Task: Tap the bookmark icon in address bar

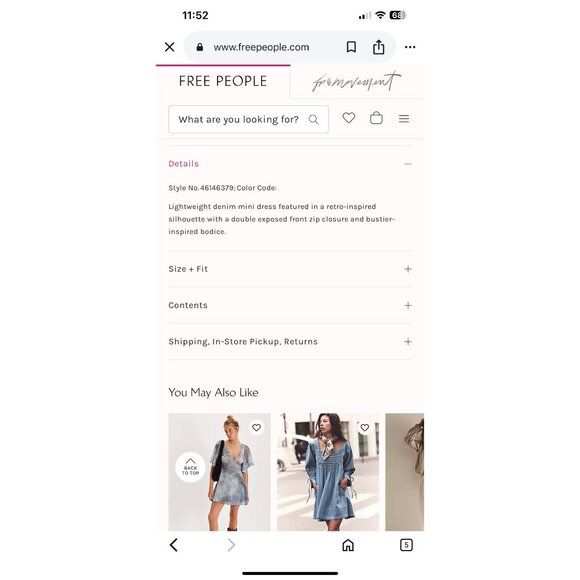Action: pyautogui.click(x=351, y=47)
